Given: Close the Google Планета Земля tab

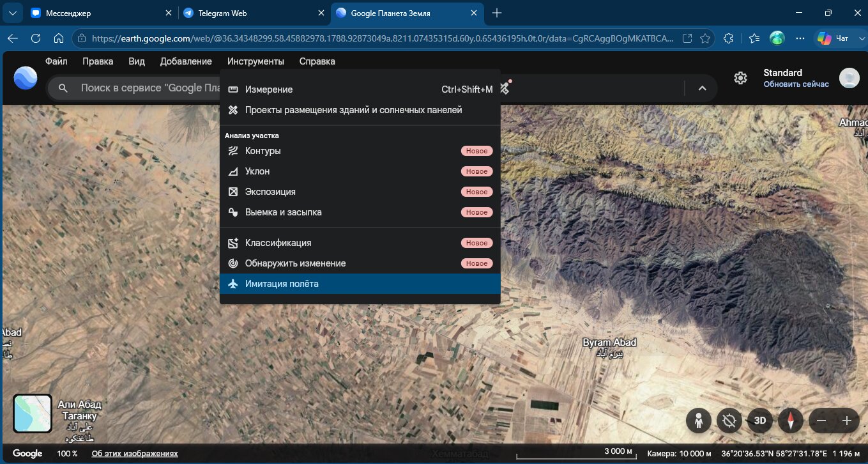Looking at the screenshot, I should pyautogui.click(x=473, y=13).
